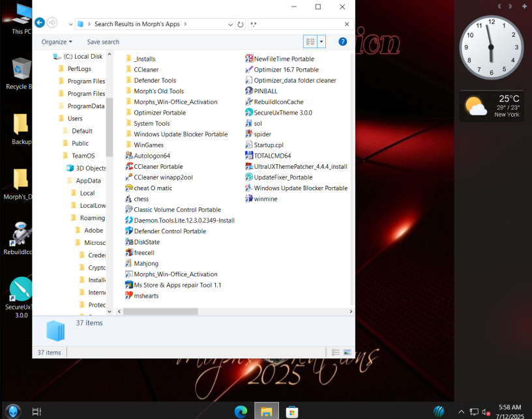Image resolution: width=532 pixels, height=419 pixels.
Task: Click the horizontal scrollbar thumb
Action: click(x=160, y=311)
